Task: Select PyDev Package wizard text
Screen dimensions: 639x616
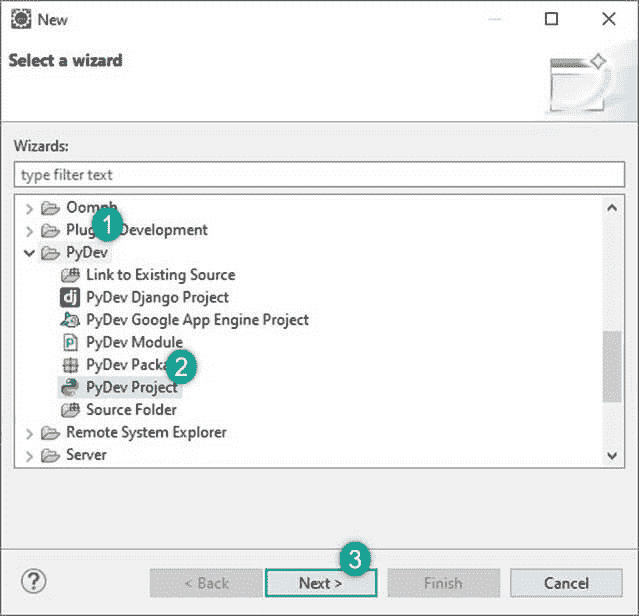Action: point(126,365)
